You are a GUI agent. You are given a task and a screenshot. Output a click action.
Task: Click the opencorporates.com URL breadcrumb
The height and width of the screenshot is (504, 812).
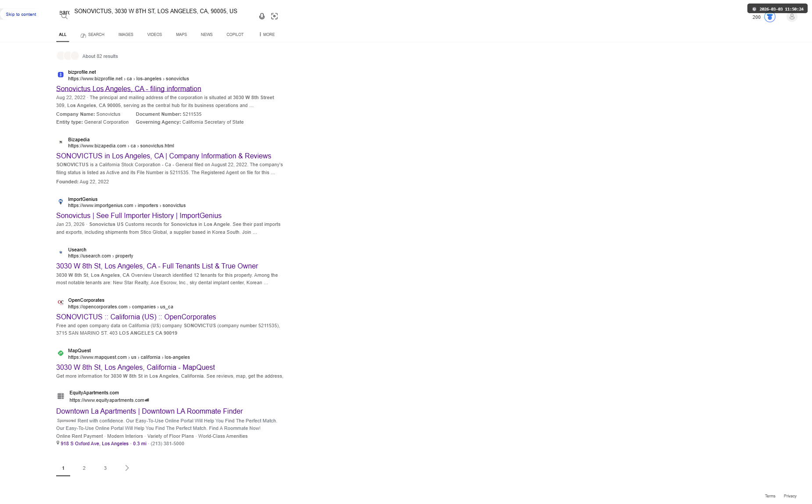point(121,307)
